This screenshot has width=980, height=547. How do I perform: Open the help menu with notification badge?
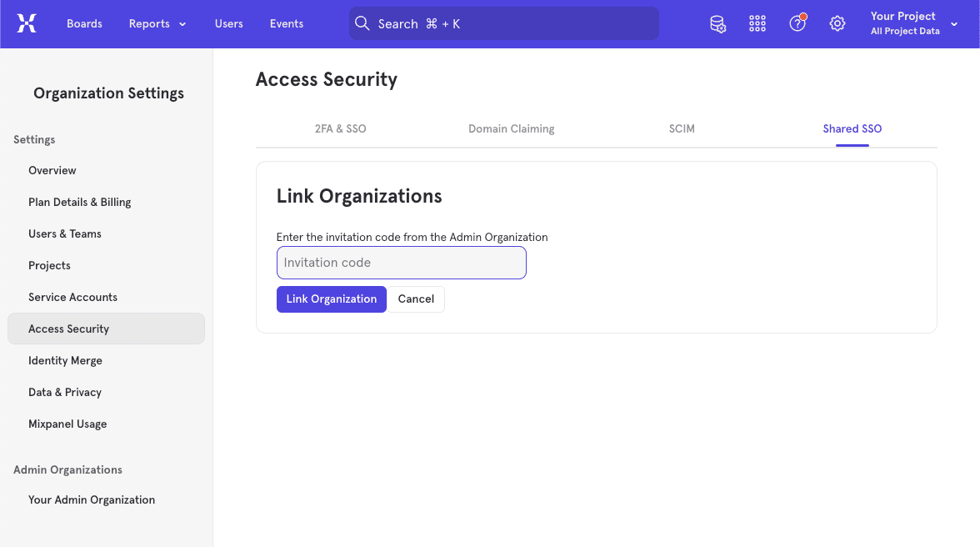pyautogui.click(x=797, y=23)
